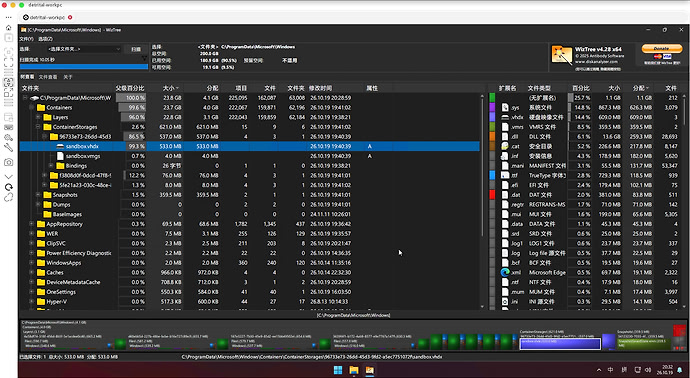Screen dimensions: 690x378
Task: Click the camera screenshot icon in the sidebar
Action: 8,162
